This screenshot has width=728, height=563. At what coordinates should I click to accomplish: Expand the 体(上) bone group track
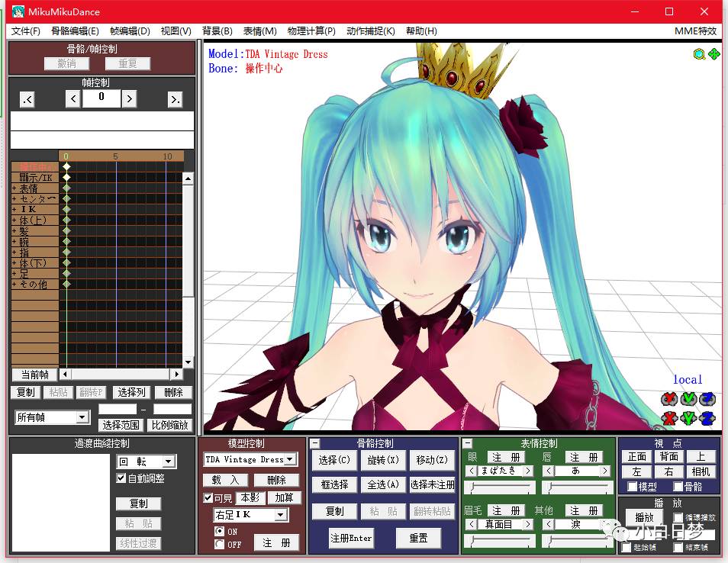[x=14, y=220]
